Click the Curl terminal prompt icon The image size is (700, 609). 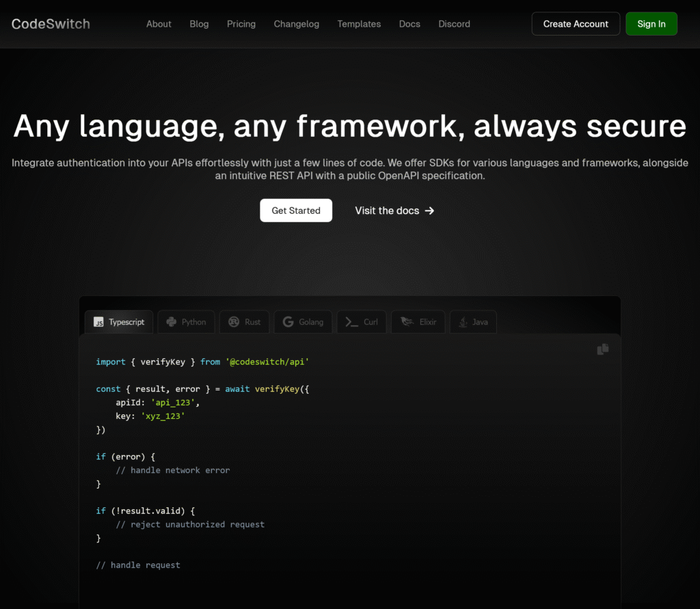[352, 322]
